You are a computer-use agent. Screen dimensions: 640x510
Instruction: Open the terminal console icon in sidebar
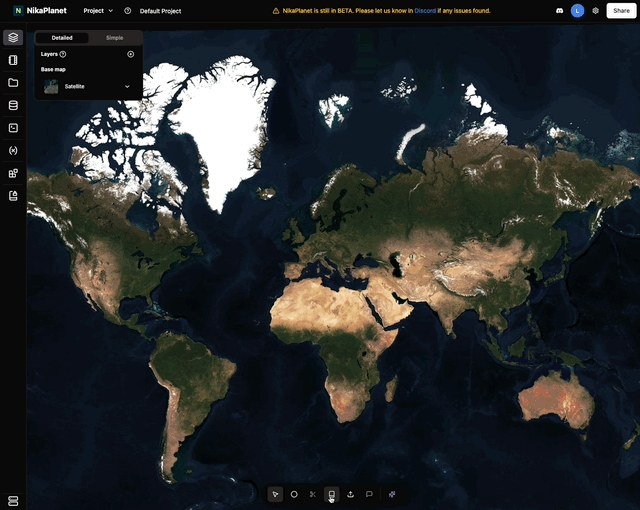[13, 128]
